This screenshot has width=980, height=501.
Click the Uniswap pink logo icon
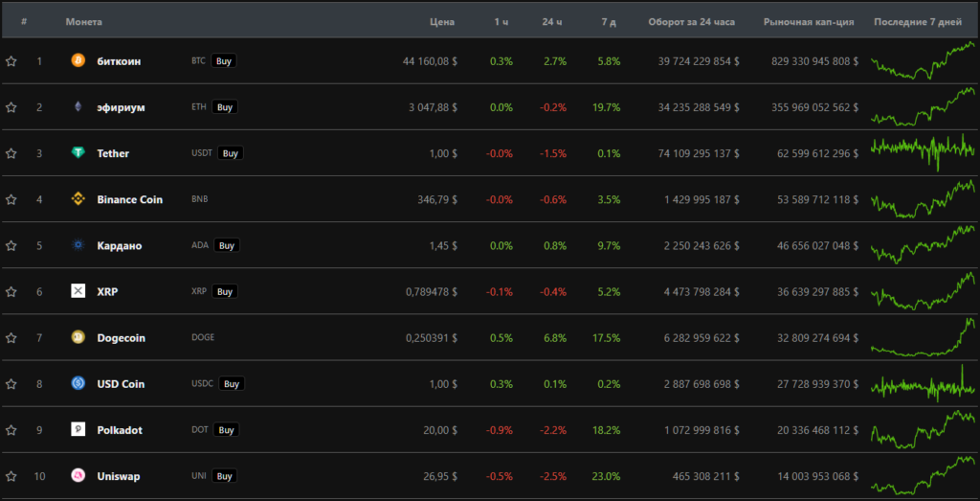(x=78, y=476)
